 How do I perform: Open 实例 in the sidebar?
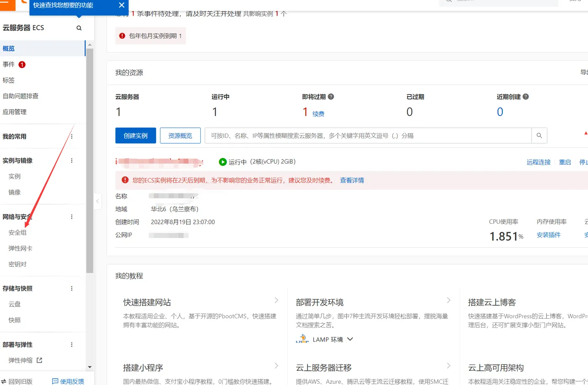coord(15,176)
